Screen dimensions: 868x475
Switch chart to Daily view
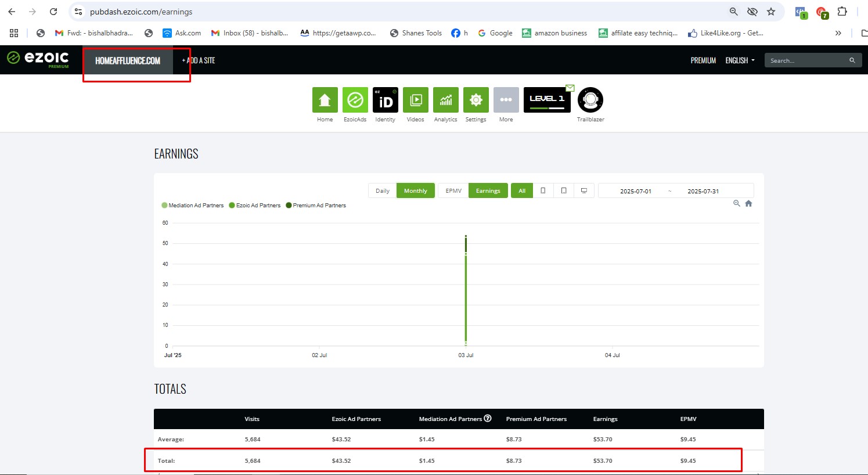point(383,190)
